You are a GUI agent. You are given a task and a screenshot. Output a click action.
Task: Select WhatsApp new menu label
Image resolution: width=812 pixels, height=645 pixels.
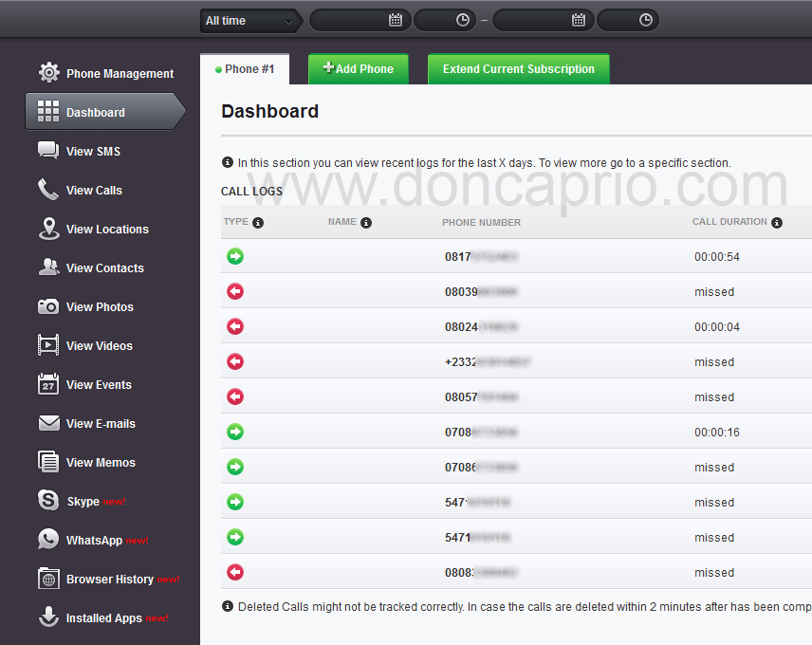pos(107,540)
